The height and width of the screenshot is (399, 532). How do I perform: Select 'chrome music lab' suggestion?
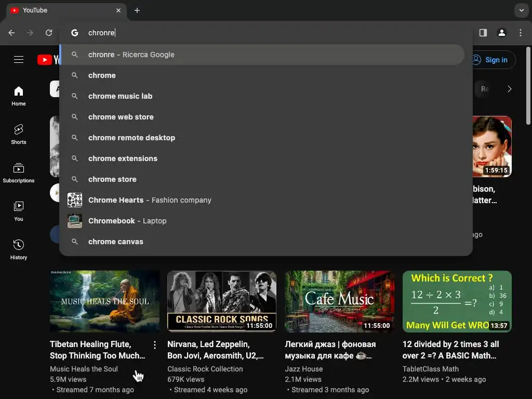262,96
